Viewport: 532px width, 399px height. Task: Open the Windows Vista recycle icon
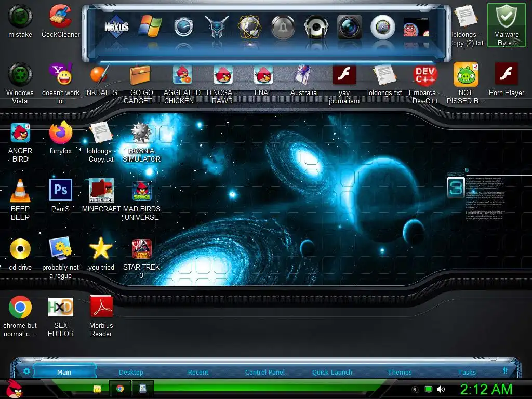pyautogui.click(x=20, y=83)
